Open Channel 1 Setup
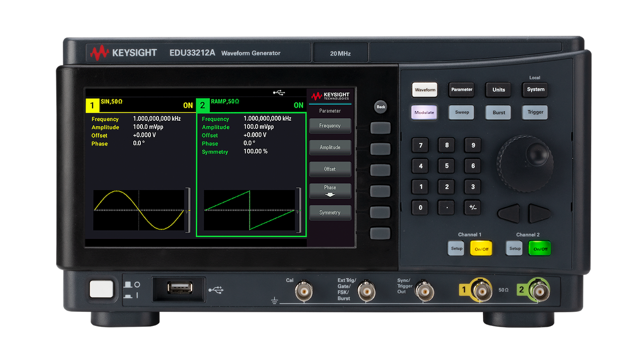Image resolution: width=644 pixels, height=362 pixels. [456, 248]
